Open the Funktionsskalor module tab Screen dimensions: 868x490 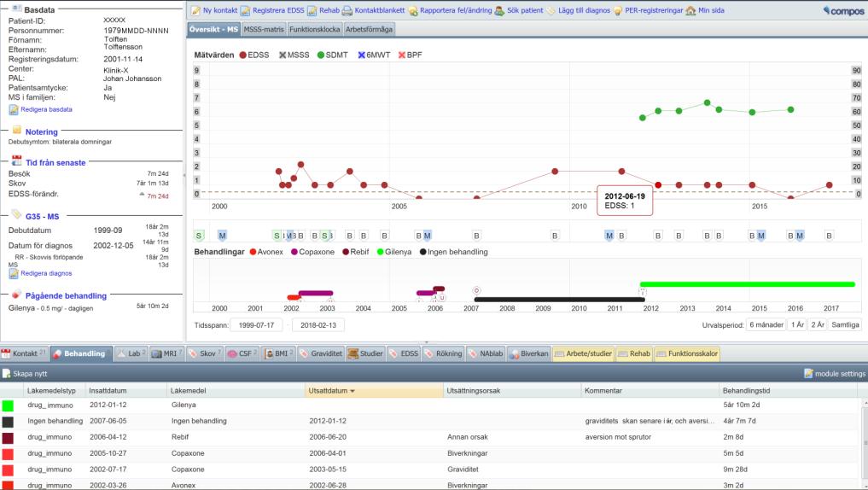pos(687,353)
